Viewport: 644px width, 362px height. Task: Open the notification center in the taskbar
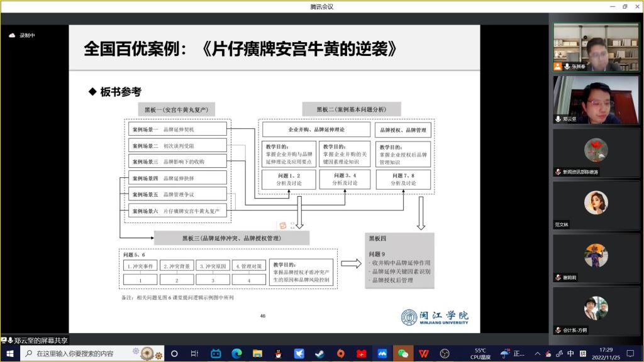[x=630, y=353]
